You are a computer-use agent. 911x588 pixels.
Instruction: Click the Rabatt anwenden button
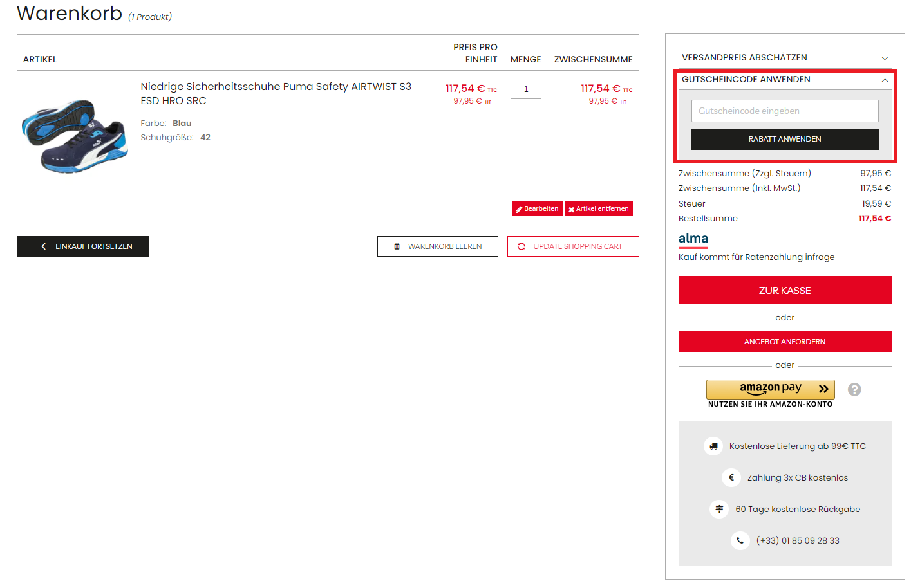click(x=785, y=139)
